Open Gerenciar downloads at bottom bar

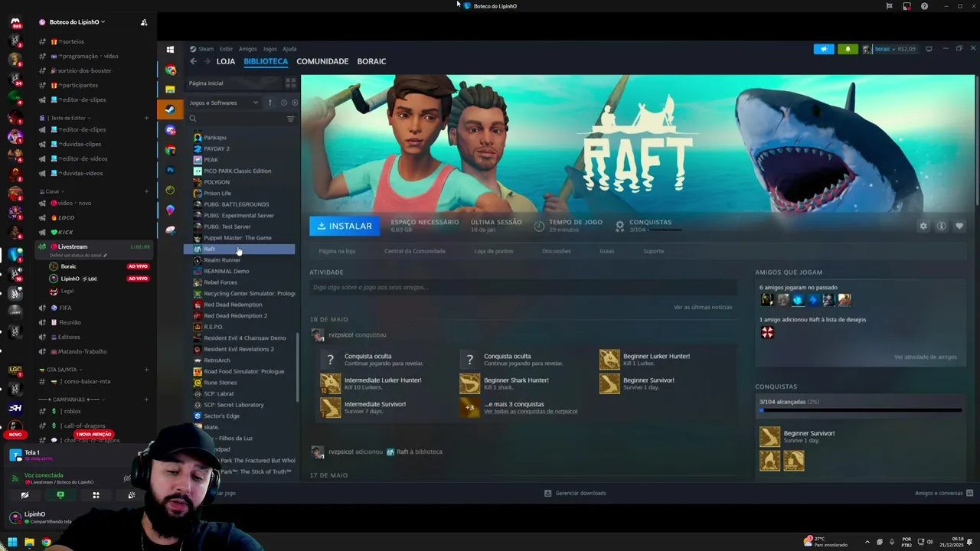[575, 493]
